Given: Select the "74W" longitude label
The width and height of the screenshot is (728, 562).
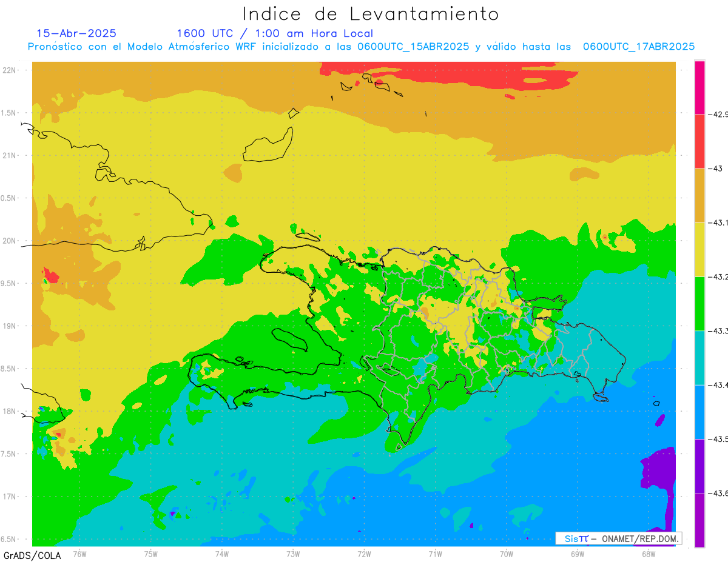Looking at the screenshot, I should point(221,554).
